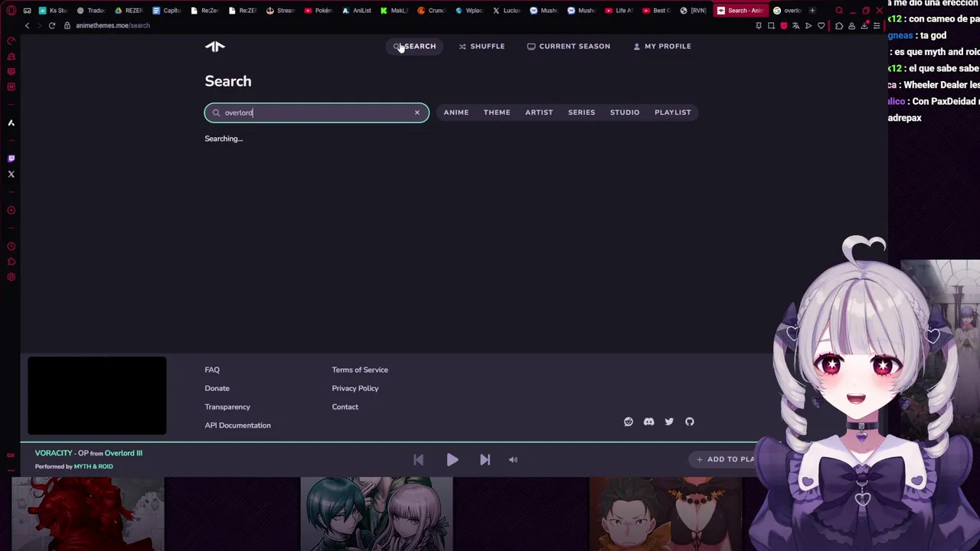Switch to the REZER Google Drive tab
Screen dimensions: 980x551
(129, 11)
